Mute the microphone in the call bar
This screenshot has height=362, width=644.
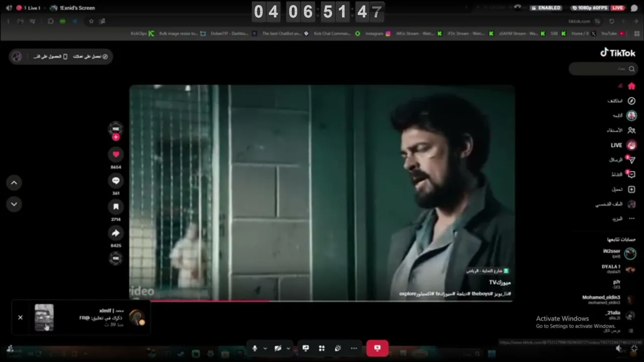coord(255,348)
